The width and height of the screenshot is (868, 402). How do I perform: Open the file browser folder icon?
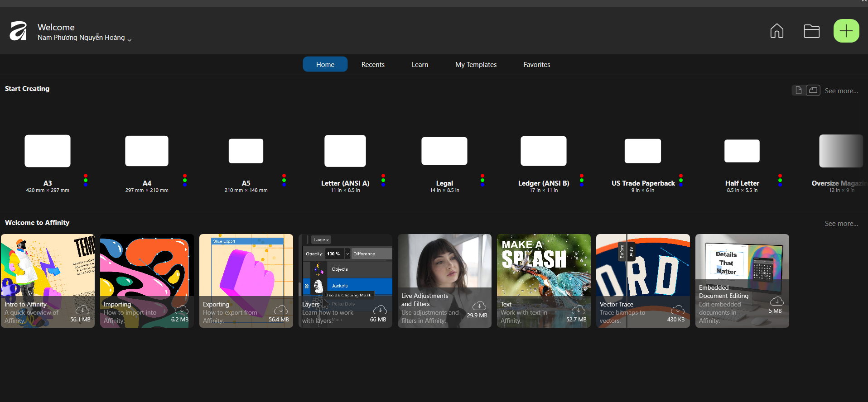click(811, 31)
